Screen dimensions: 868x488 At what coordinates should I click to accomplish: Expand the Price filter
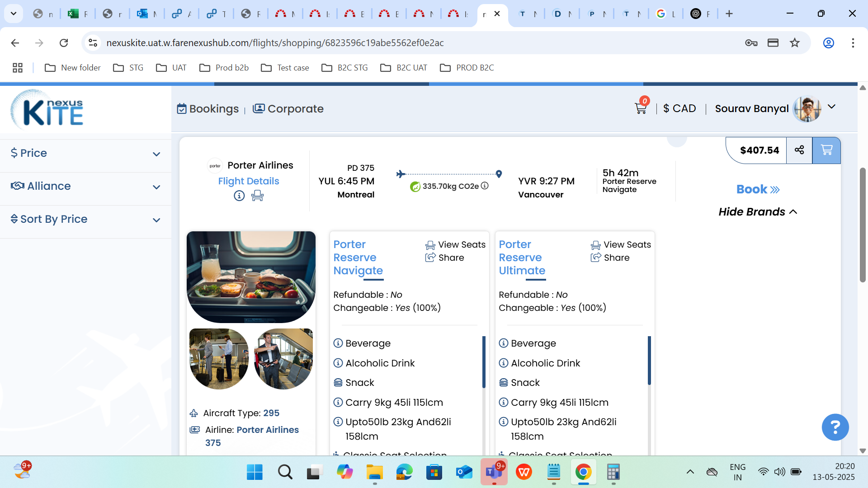click(85, 153)
